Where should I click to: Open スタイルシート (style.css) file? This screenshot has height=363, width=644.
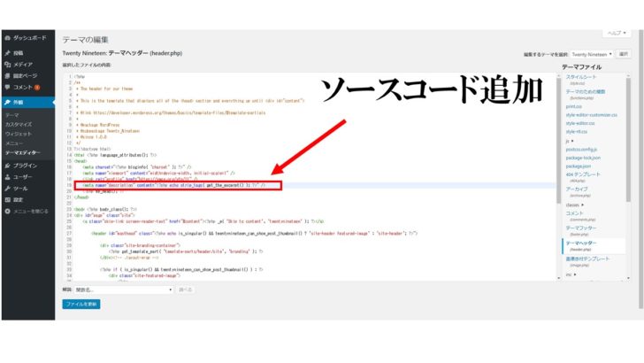[581, 80]
